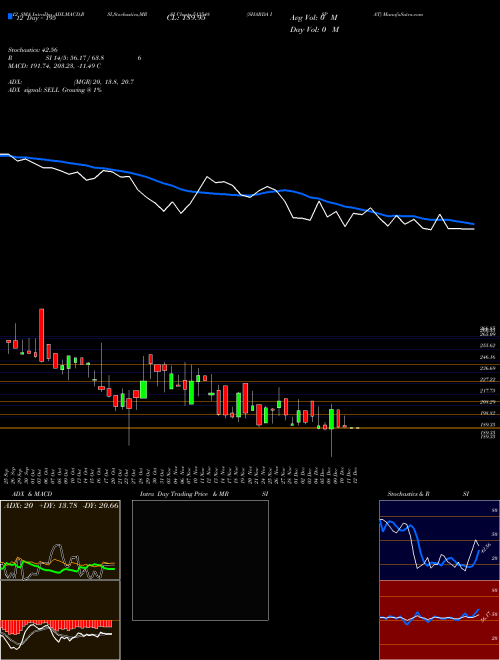
Task: Click the 'Day Vol: 0 M' label
Action: pos(314,30)
